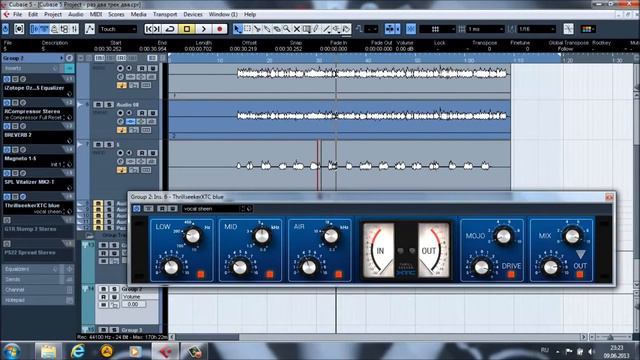Screen dimensions: 640x360
Task: Open the snap type dropdown with grid icon
Action: coord(438,29)
